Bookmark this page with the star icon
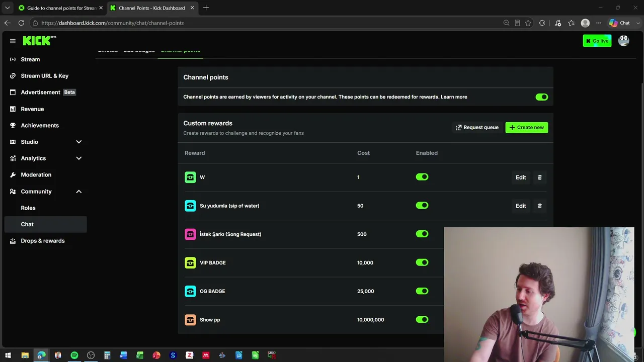 (x=528, y=23)
